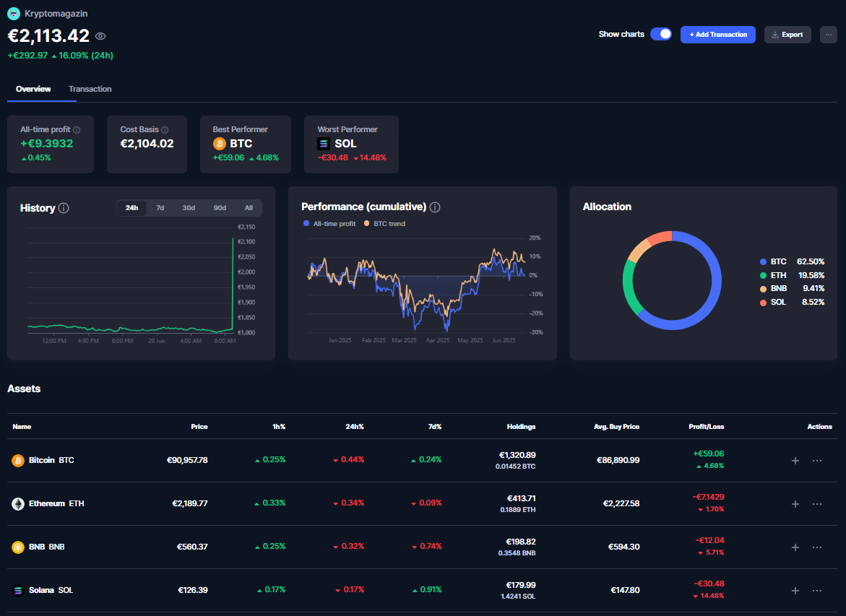Click the plus icon in BNB row
The height and width of the screenshot is (616, 846).
click(795, 547)
